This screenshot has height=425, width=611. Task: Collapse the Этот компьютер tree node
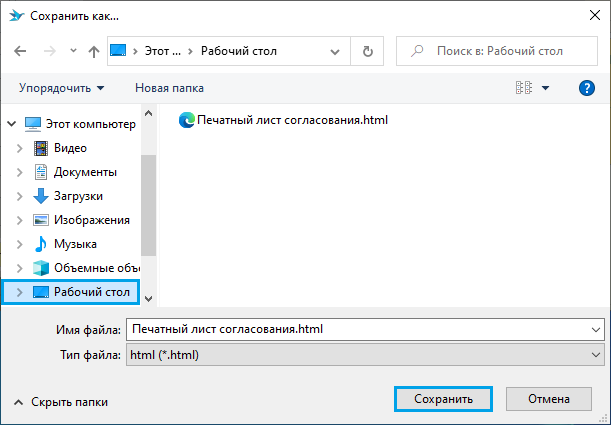pos(11,124)
